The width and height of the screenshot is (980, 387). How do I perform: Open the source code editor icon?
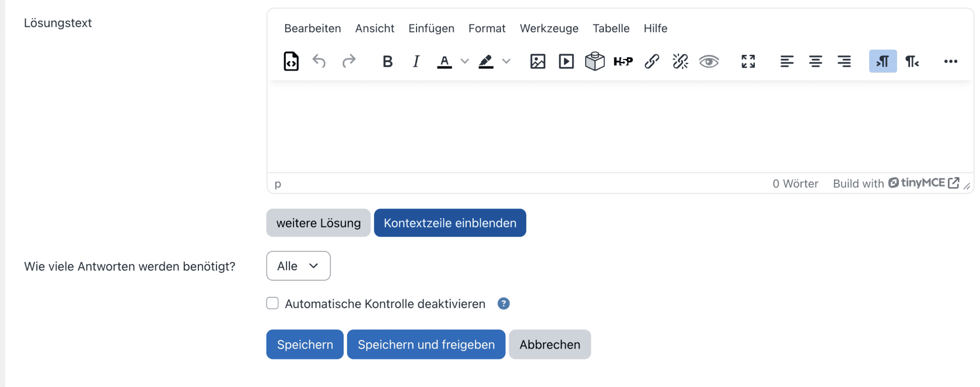point(291,61)
